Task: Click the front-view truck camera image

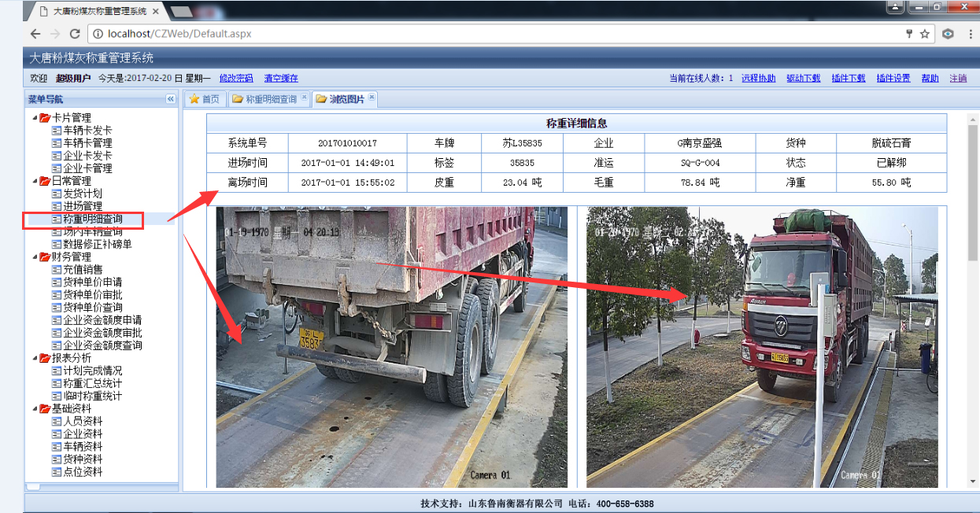Action: 762,347
